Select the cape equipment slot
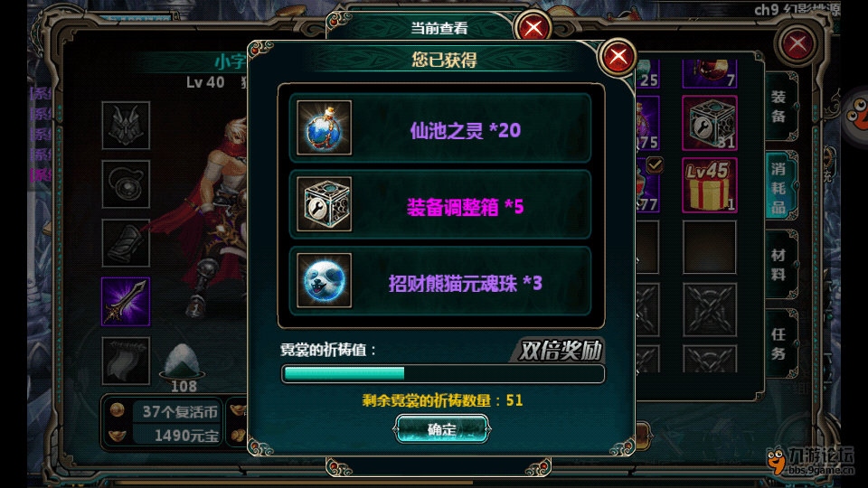The image size is (868, 488). [x=126, y=361]
